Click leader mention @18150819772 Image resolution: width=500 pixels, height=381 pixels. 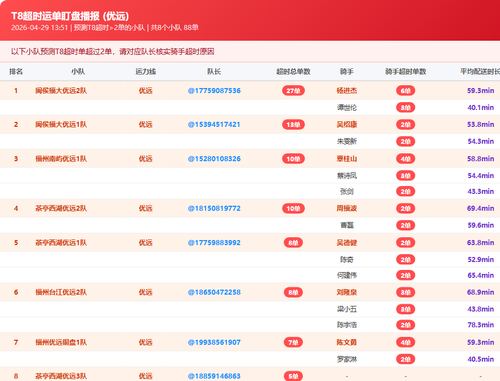214,208
